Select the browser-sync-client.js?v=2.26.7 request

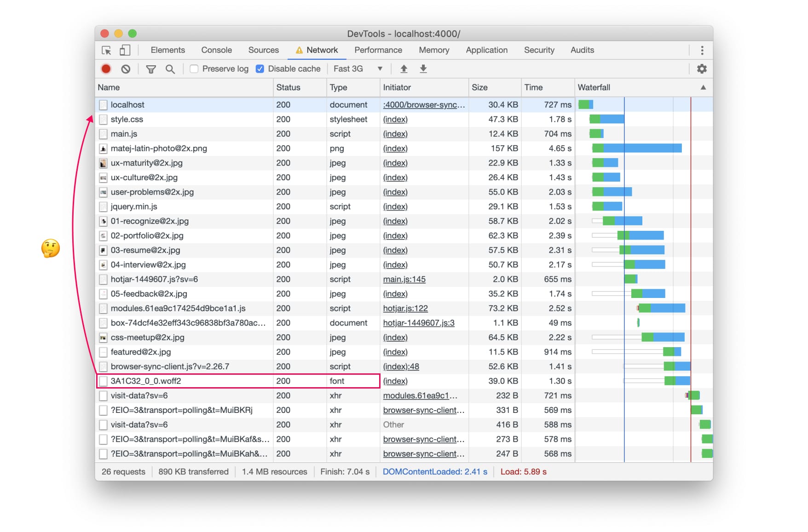coord(404,367)
